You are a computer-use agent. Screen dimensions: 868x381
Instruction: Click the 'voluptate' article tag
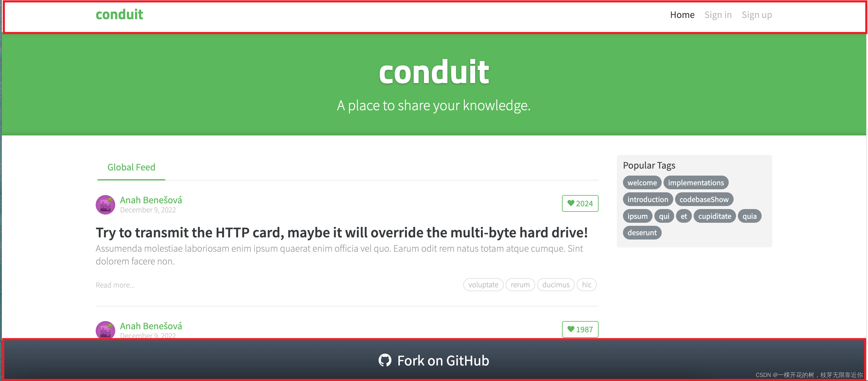[x=482, y=285]
